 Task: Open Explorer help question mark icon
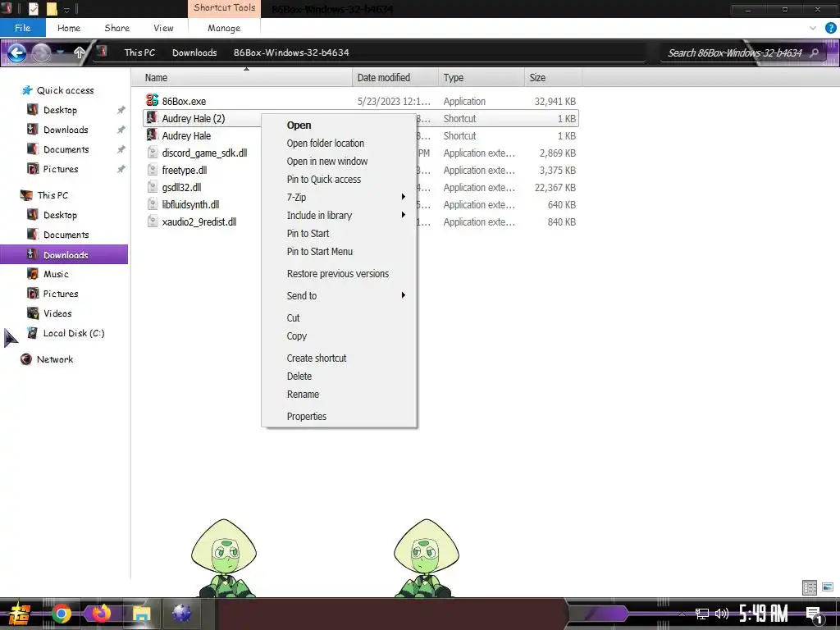(830, 28)
